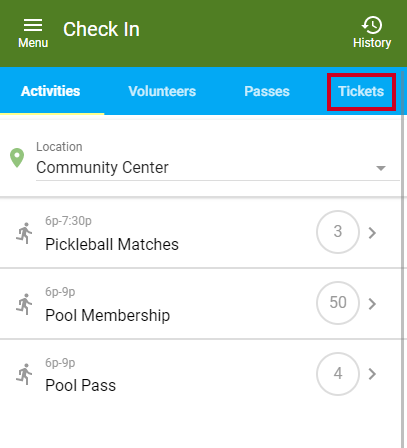Open Pool Pass chevron arrow
Image resolution: width=407 pixels, height=448 pixels.
point(372,374)
